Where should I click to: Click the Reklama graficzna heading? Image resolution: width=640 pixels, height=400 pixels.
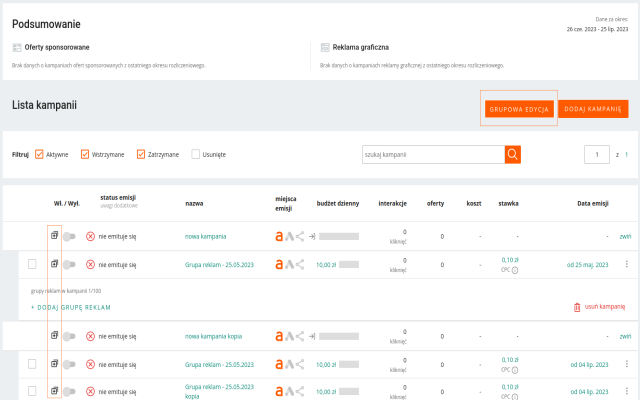click(360, 47)
